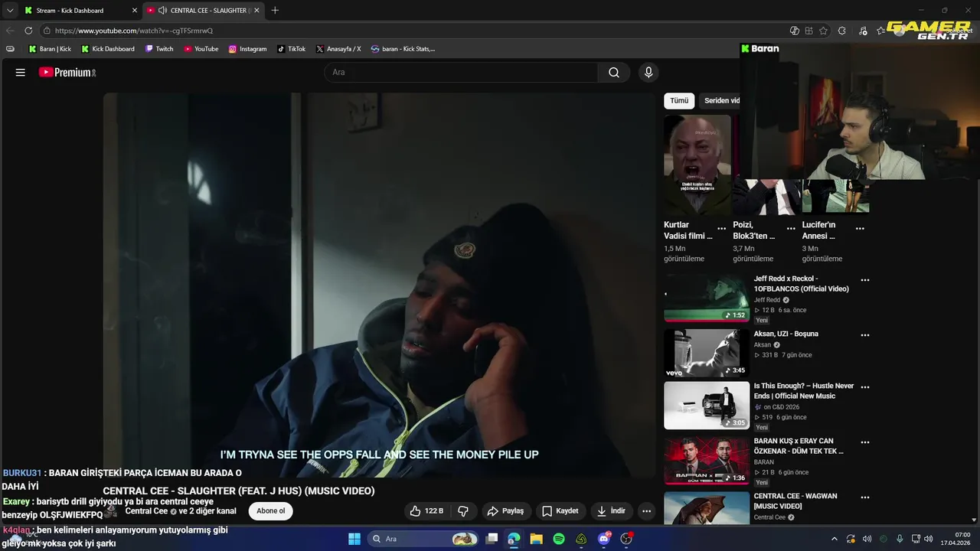Start voice search with microphone icon

coord(648,72)
